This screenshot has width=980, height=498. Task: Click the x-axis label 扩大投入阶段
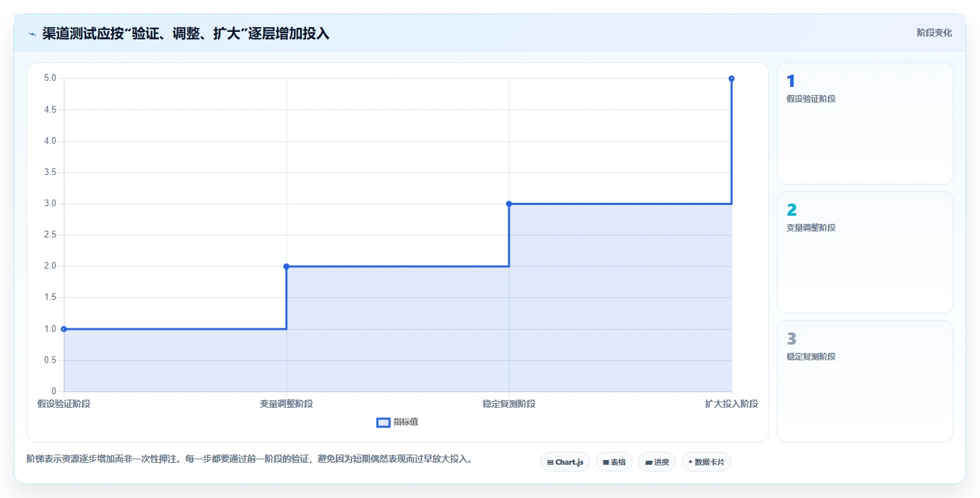[732, 404]
